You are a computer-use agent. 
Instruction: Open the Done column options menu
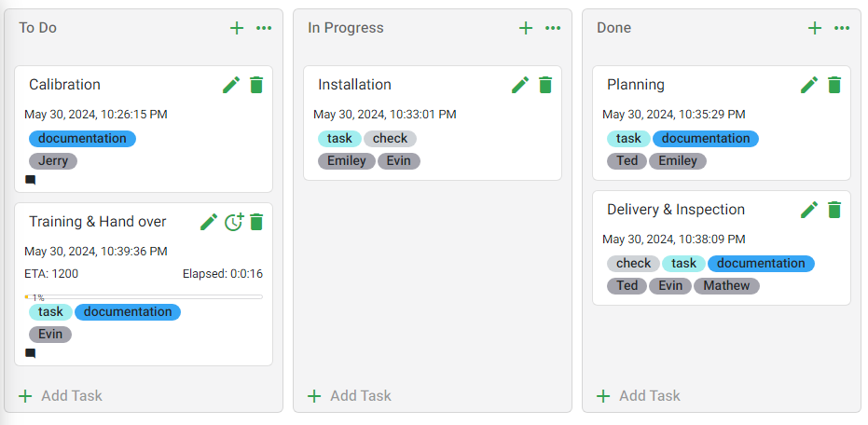(x=842, y=28)
